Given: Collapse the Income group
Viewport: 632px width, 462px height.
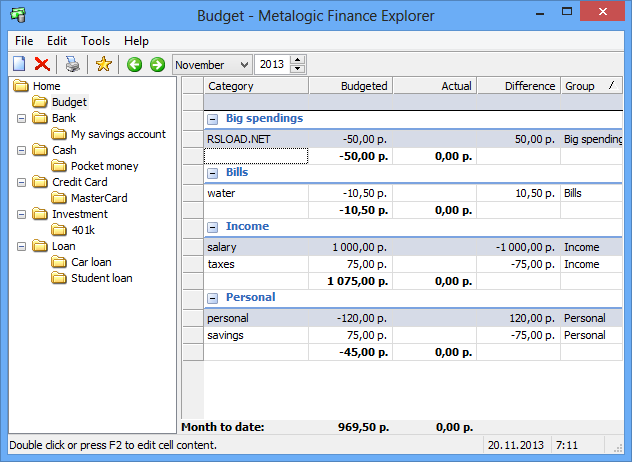Looking at the screenshot, I should 212,227.
